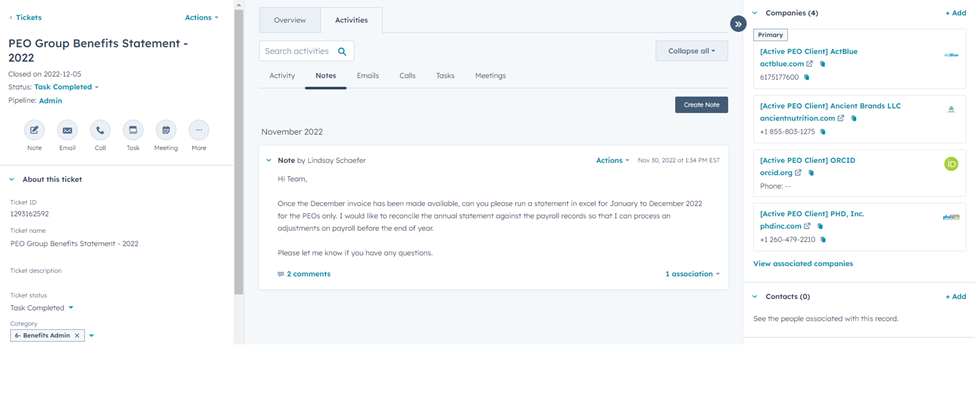Click the Task icon button
The image size is (975, 411).
[x=133, y=130]
